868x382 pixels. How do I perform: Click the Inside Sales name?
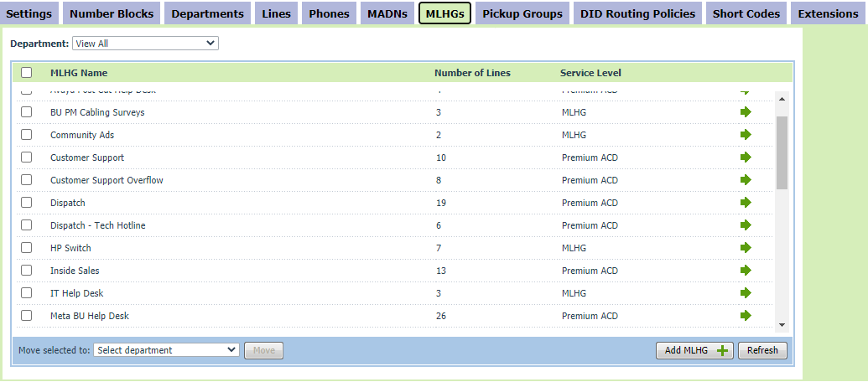pyautogui.click(x=75, y=271)
